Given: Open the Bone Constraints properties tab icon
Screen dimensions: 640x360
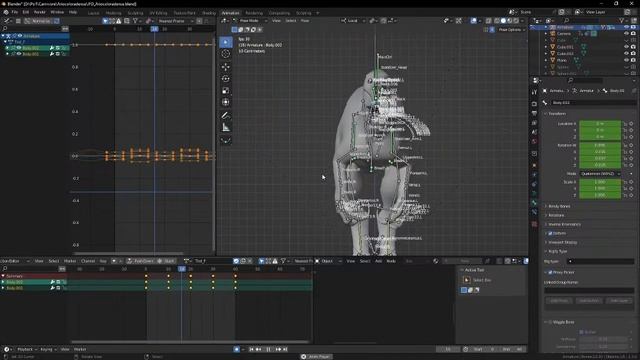Looking at the screenshot, I should coord(534,212).
